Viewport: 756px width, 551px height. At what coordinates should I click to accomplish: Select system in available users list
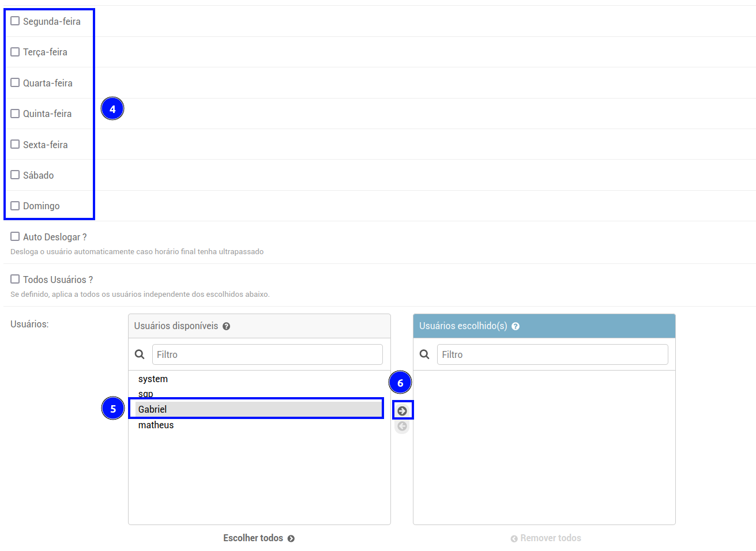[x=153, y=379]
